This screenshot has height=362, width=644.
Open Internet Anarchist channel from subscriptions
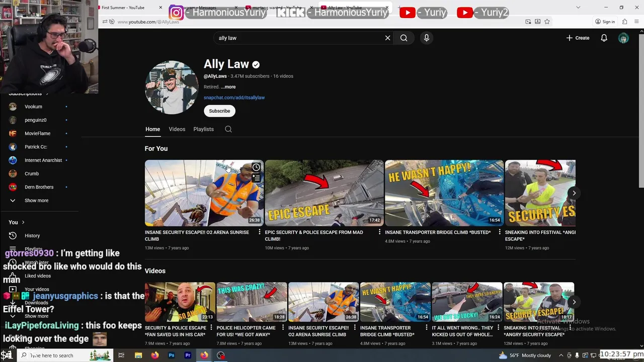[x=43, y=160]
